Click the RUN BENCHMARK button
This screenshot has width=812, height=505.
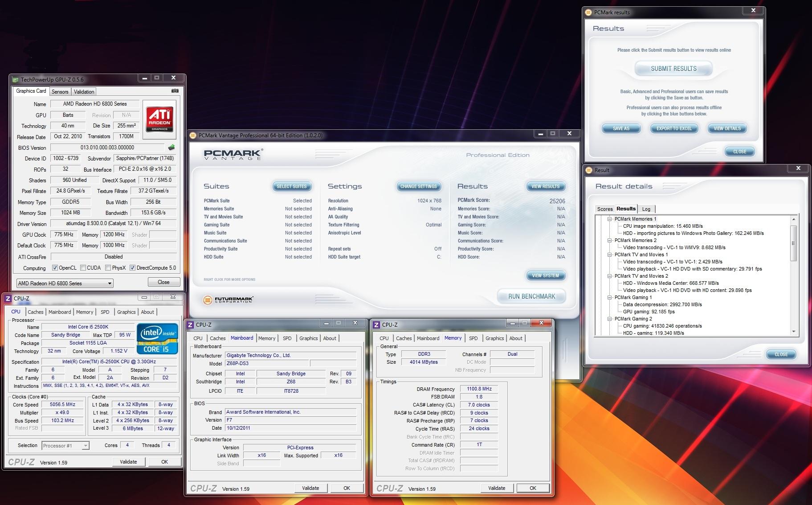pos(531,296)
